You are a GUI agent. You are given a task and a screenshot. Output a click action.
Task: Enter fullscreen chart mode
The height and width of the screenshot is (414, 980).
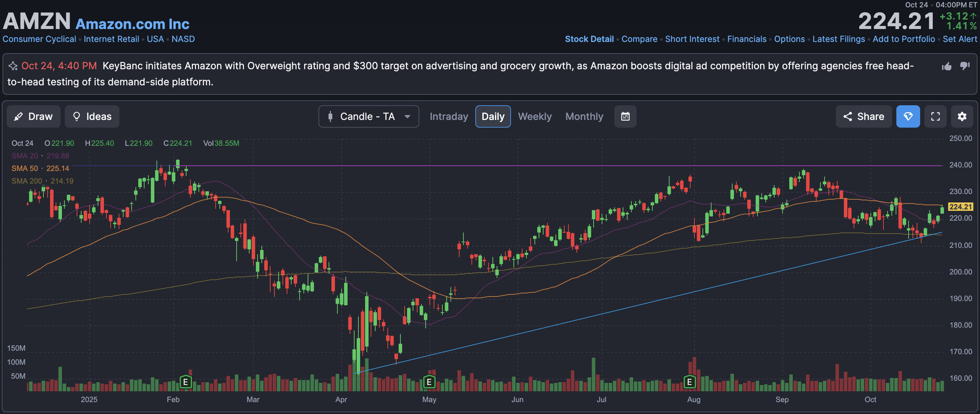click(935, 116)
